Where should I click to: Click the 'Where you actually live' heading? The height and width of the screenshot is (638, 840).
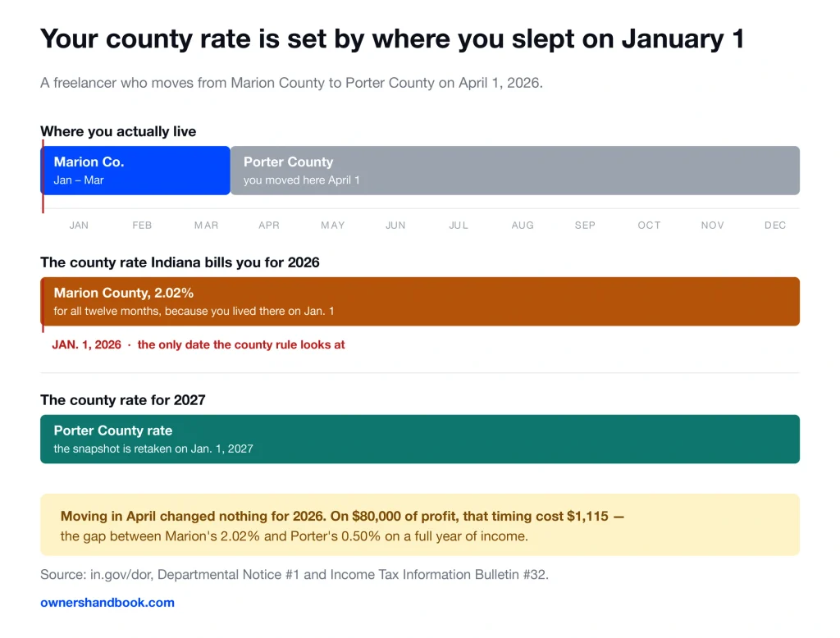tap(118, 131)
